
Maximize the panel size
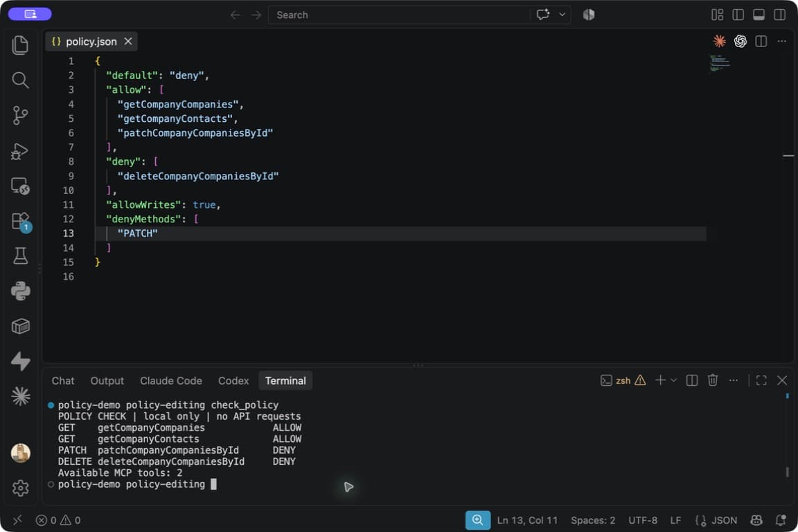point(761,380)
